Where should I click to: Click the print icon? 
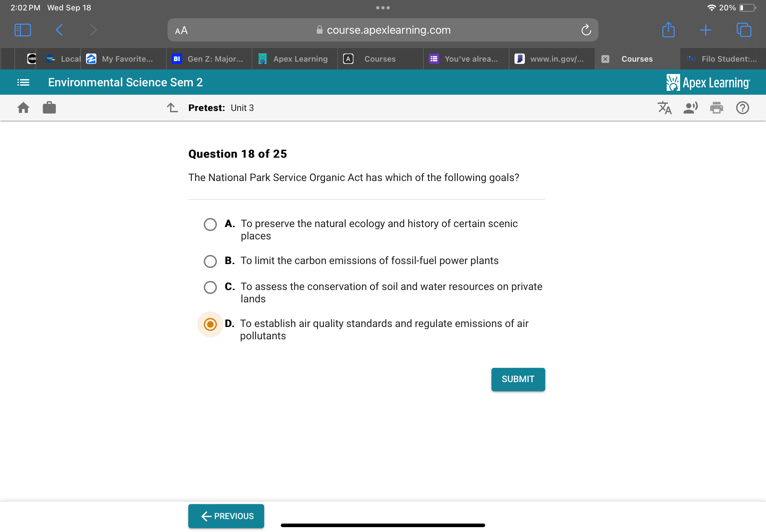[717, 108]
